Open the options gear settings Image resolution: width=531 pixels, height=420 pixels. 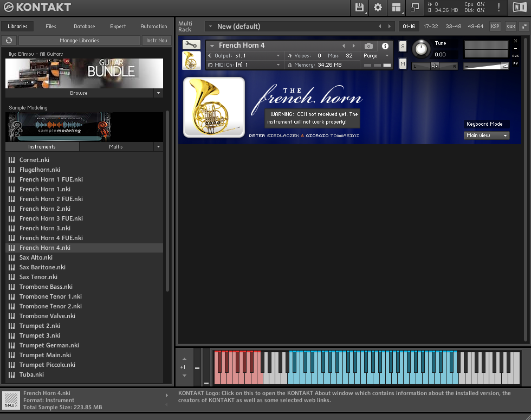coord(378,8)
